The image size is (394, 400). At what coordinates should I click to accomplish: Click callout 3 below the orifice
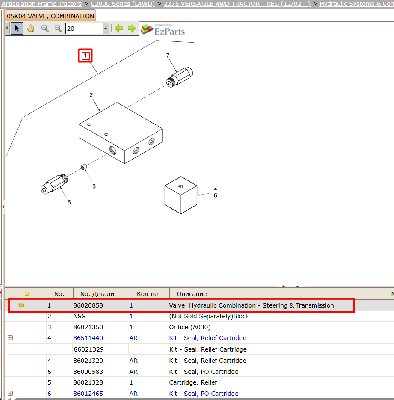[x=94, y=186]
